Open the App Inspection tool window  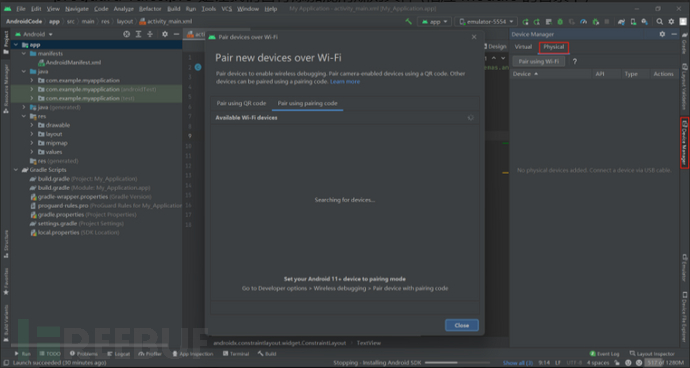coord(192,354)
